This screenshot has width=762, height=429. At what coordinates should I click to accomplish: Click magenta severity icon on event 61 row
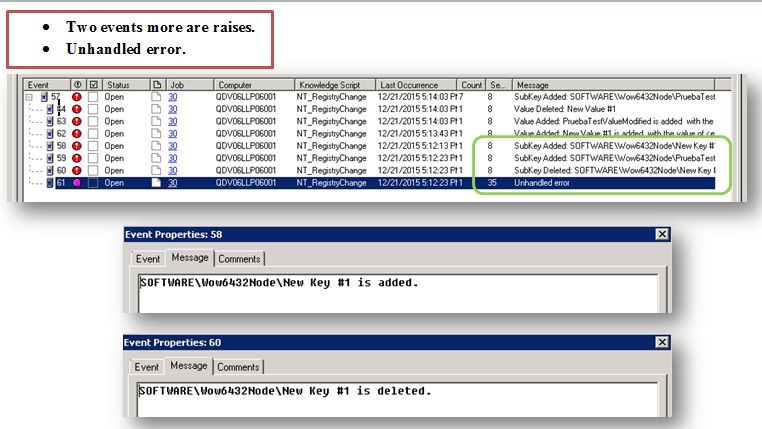coord(77,183)
